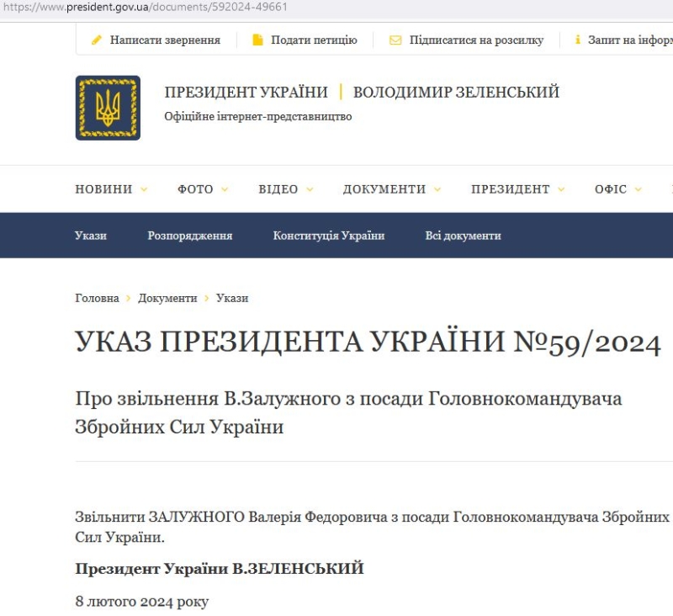Expand the ФОТО menu chevron
This screenshot has height=616, width=673.
pyautogui.click(x=225, y=190)
